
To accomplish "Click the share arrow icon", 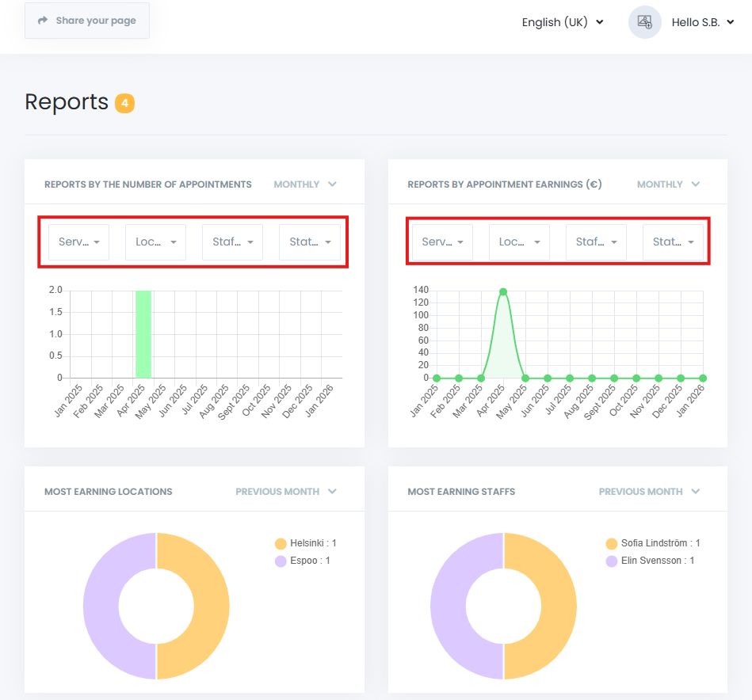I will 43,21.
